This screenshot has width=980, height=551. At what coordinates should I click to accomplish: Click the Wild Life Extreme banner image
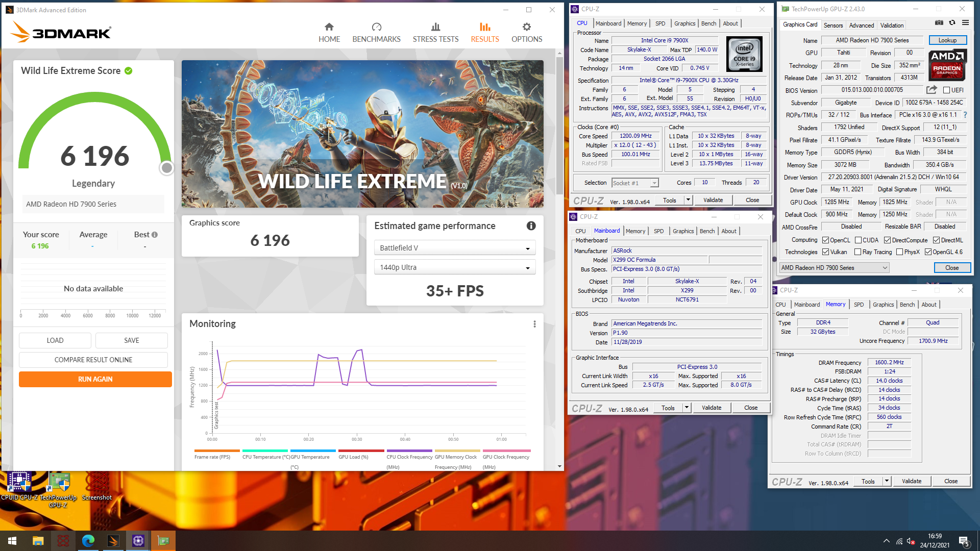pos(362,134)
